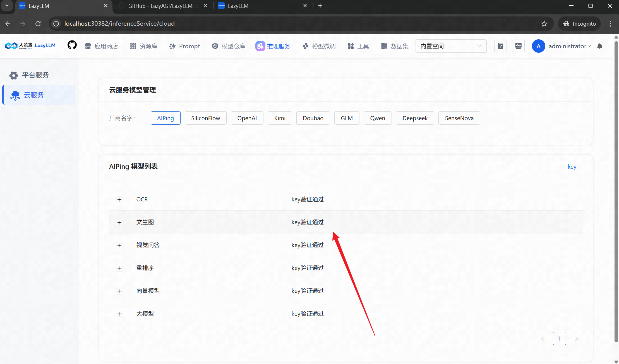The image size is (619, 364).
Task: Open the 内置空间 workspace dropdown
Action: point(451,46)
